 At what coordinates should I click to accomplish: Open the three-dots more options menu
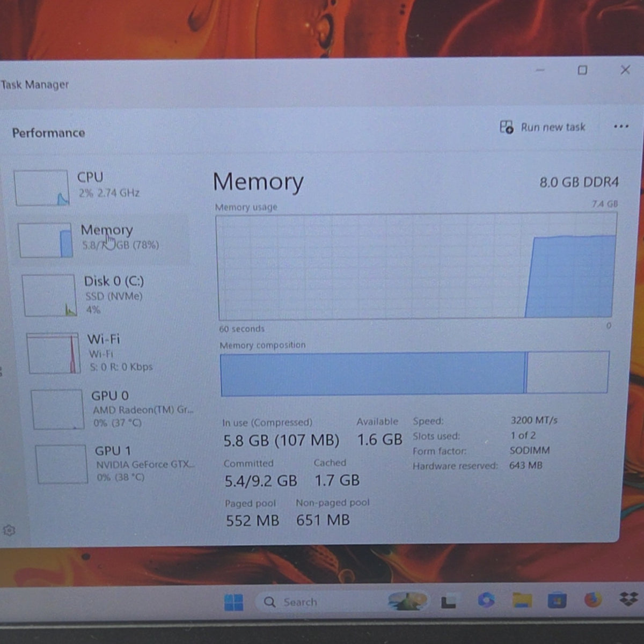pos(621,127)
